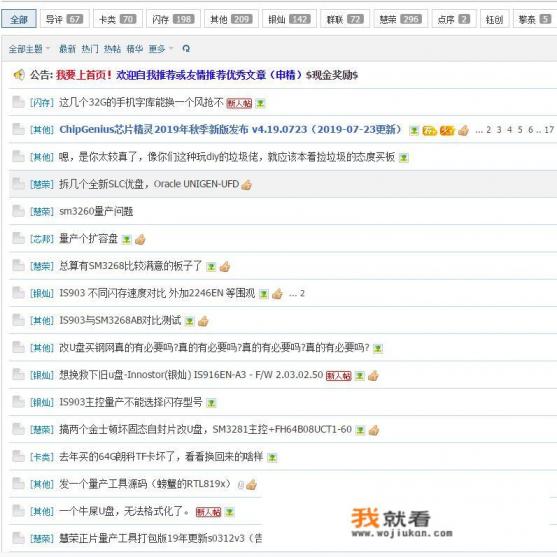Open thread 总算有SM3268比较满意的板子了
This screenshot has height=557, width=557.
(131, 266)
